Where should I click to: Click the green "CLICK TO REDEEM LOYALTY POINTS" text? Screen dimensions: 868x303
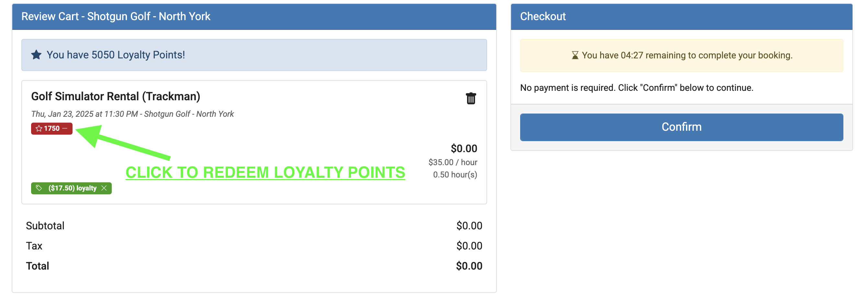tap(265, 172)
